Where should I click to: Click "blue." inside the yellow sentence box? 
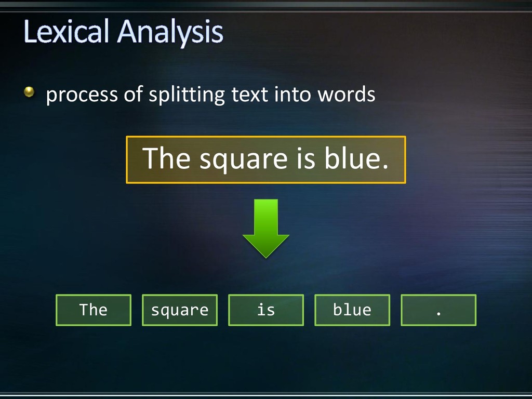click(x=356, y=158)
